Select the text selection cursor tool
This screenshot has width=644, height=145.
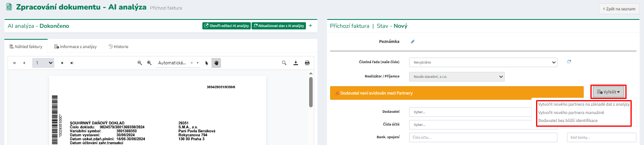pyautogui.click(x=207, y=63)
